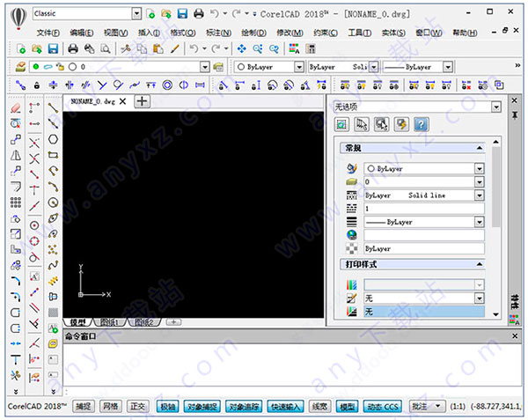This screenshot has width=528, height=420.
Task: Click the Save floppy icon in standard toolbar
Action: 53,49
